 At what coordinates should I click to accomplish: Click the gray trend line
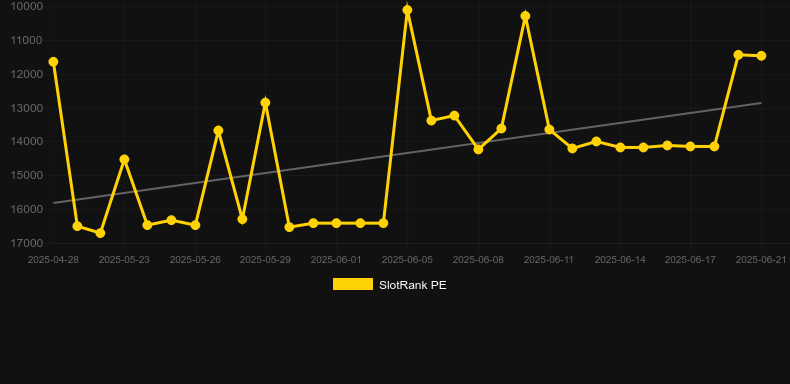pyautogui.click(x=407, y=153)
